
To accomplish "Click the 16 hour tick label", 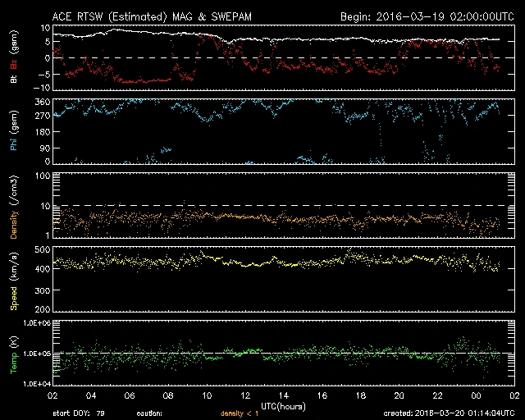I will tap(322, 396).
